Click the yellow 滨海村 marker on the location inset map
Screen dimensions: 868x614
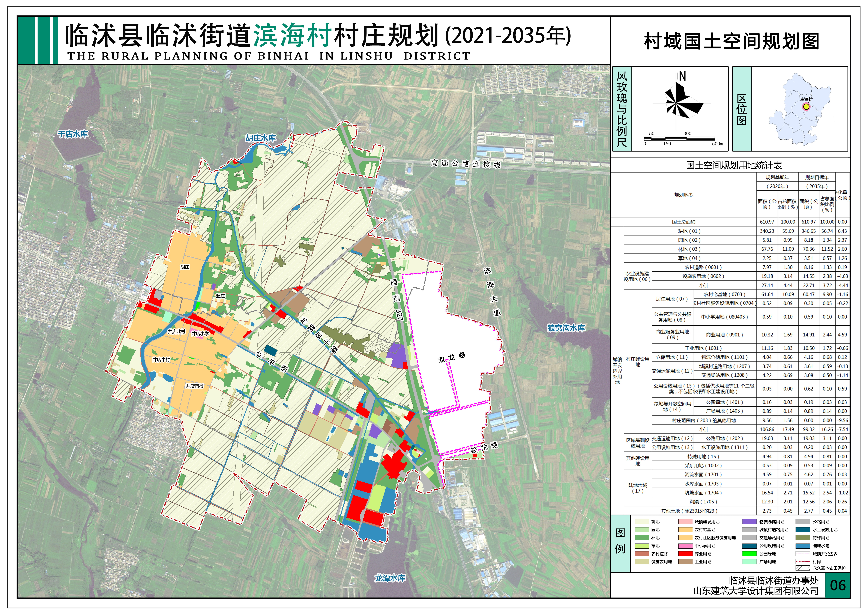[806, 107]
